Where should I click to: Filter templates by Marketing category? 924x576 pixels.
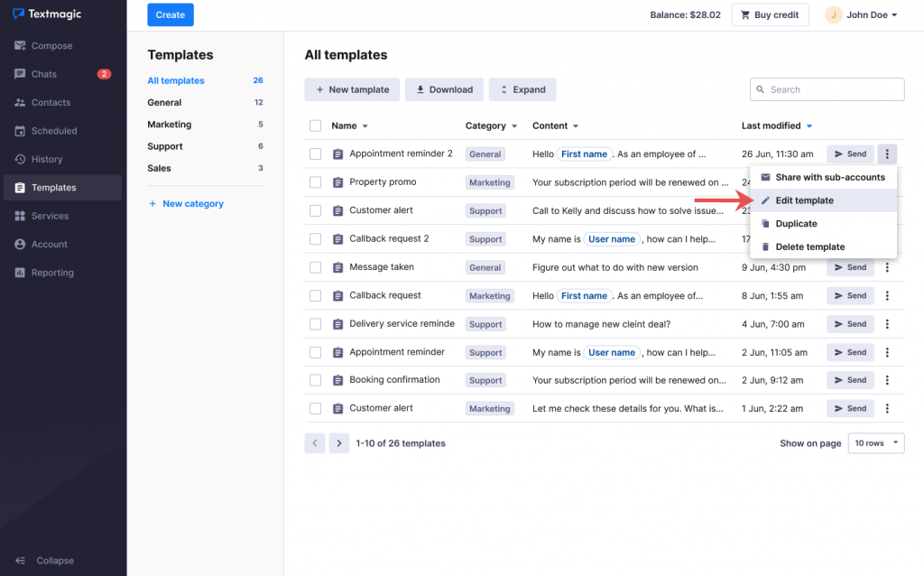pyautogui.click(x=170, y=125)
